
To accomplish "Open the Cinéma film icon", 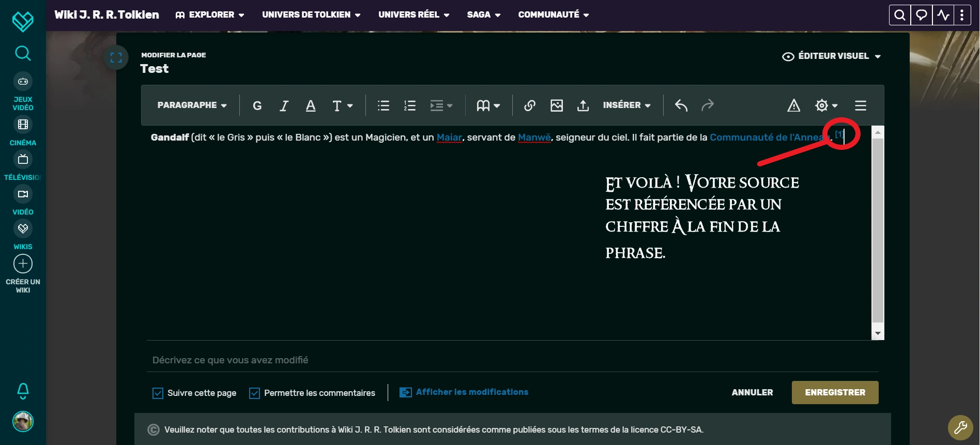I will pos(23,125).
